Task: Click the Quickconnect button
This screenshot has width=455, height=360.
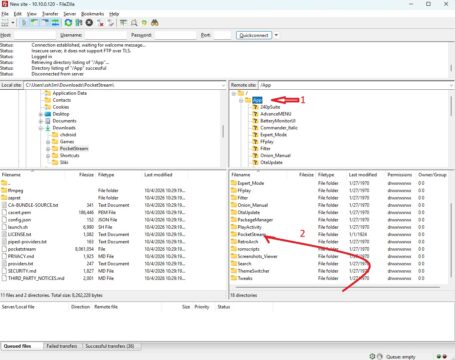Action: 254,35
